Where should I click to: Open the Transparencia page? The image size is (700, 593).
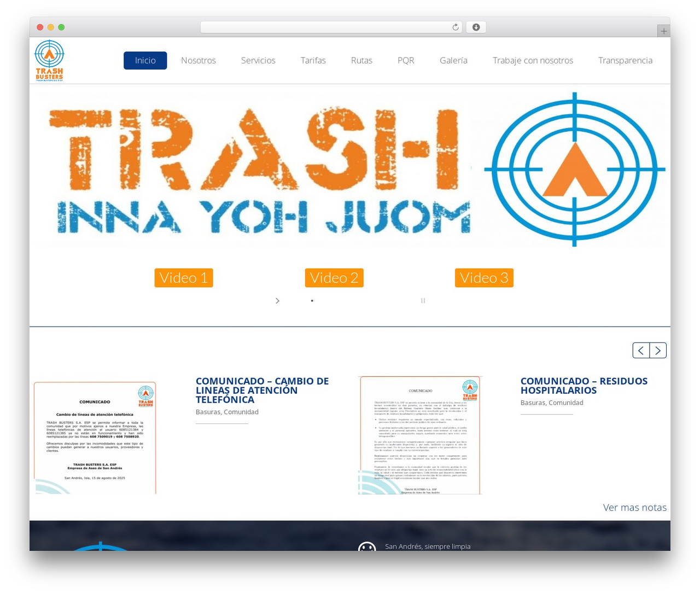point(625,60)
